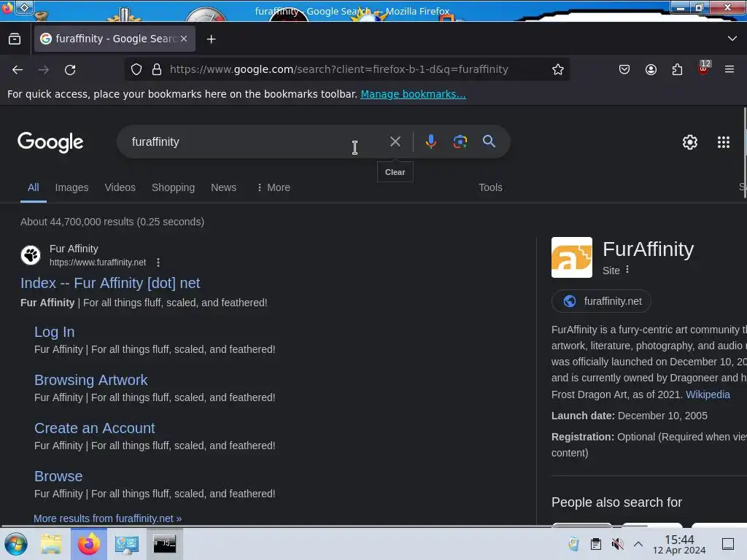Screen dimensions: 747x560
Task: Expand the list all tabs chevron
Action: (x=732, y=39)
